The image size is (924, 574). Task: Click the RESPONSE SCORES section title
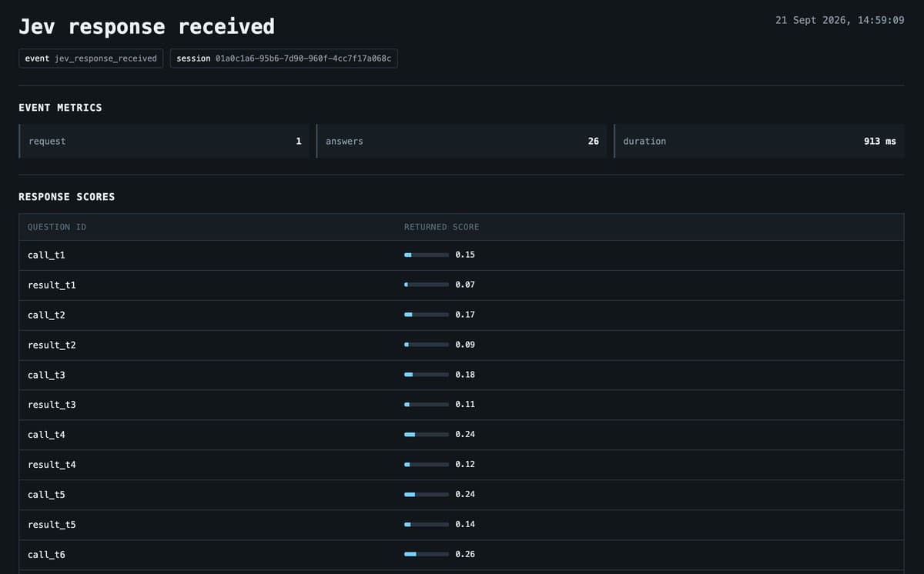coord(67,197)
